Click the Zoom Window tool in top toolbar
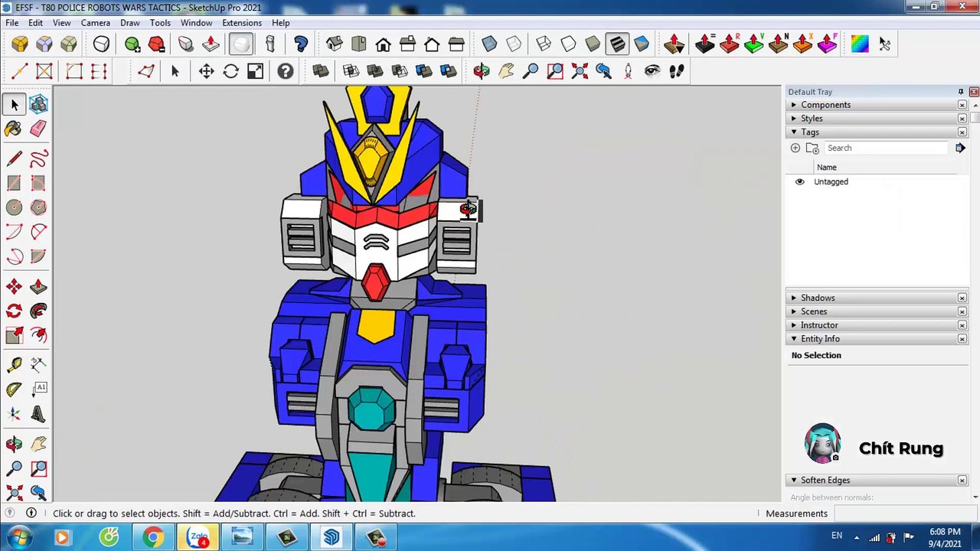This screenshot has width=980, height=551. pos(555,71)
